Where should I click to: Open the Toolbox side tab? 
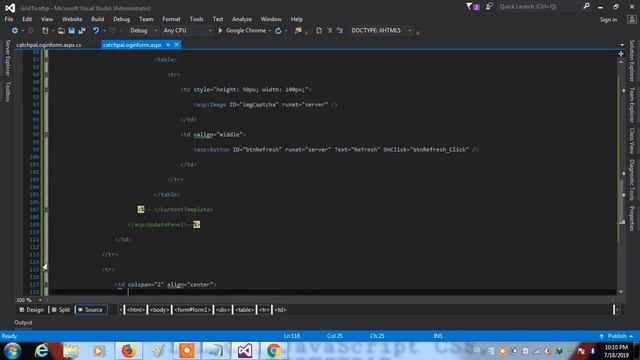coord(7,91)
